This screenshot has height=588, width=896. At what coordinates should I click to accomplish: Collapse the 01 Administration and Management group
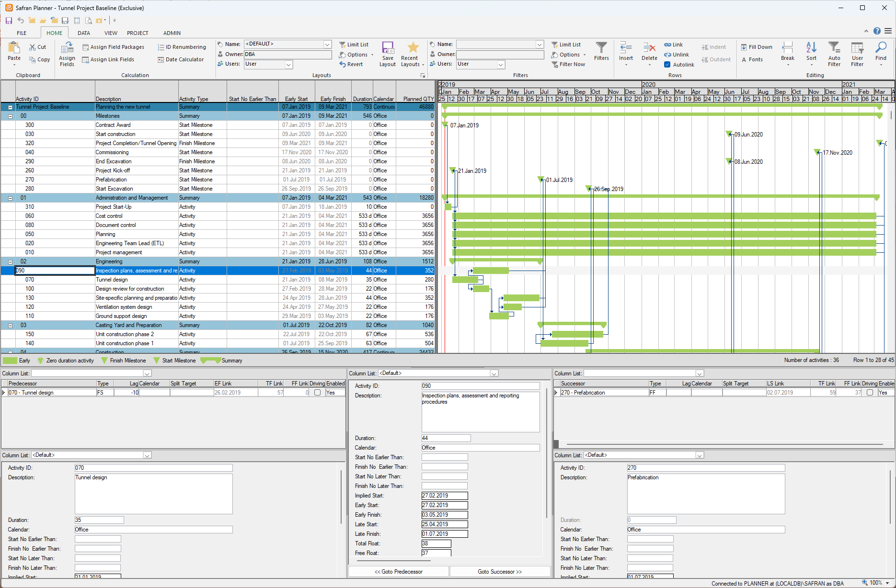(x=10, y=198)
